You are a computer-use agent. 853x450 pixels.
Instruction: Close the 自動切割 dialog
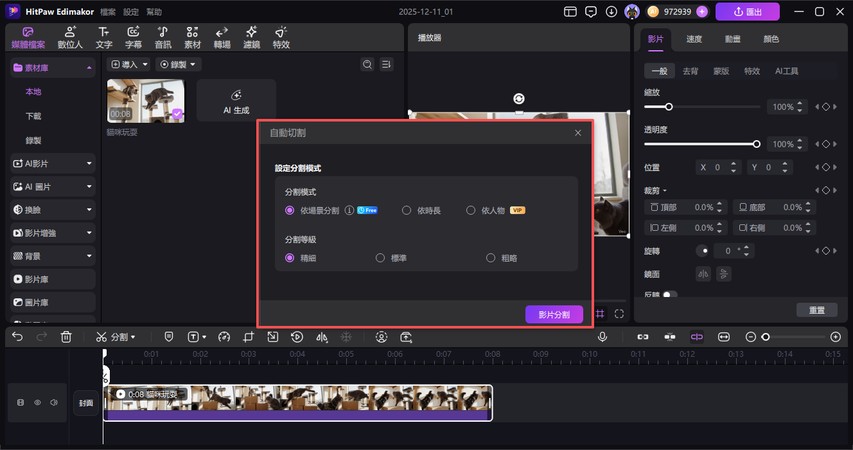578,133
